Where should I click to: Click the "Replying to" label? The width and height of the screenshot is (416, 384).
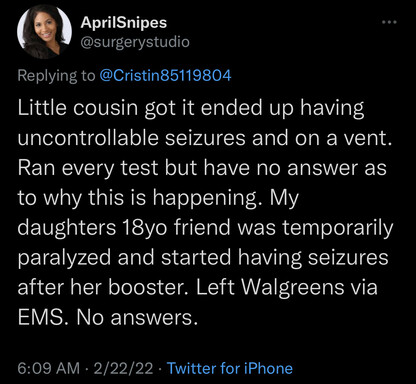coord(56,76)
